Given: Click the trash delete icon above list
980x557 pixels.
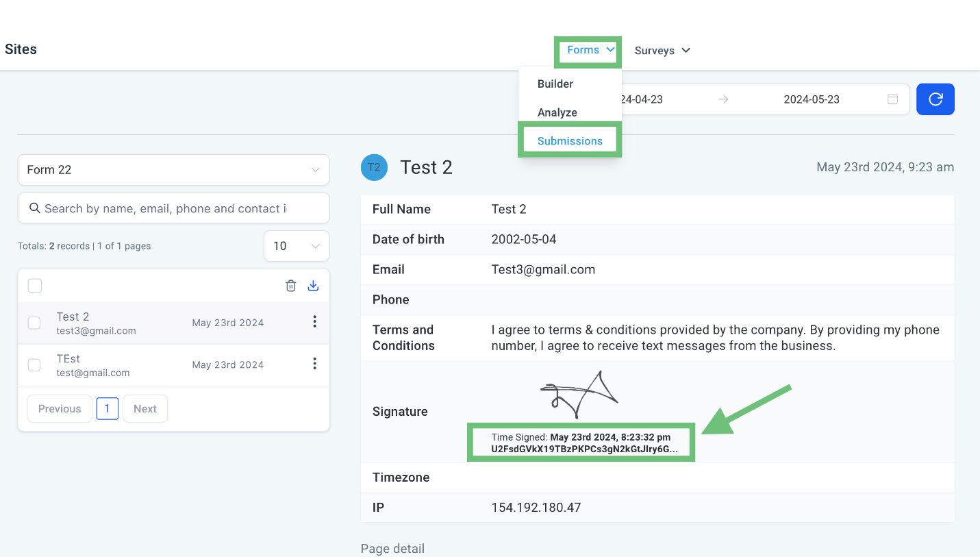Looking at the screenshot, I should click(291, 286).
